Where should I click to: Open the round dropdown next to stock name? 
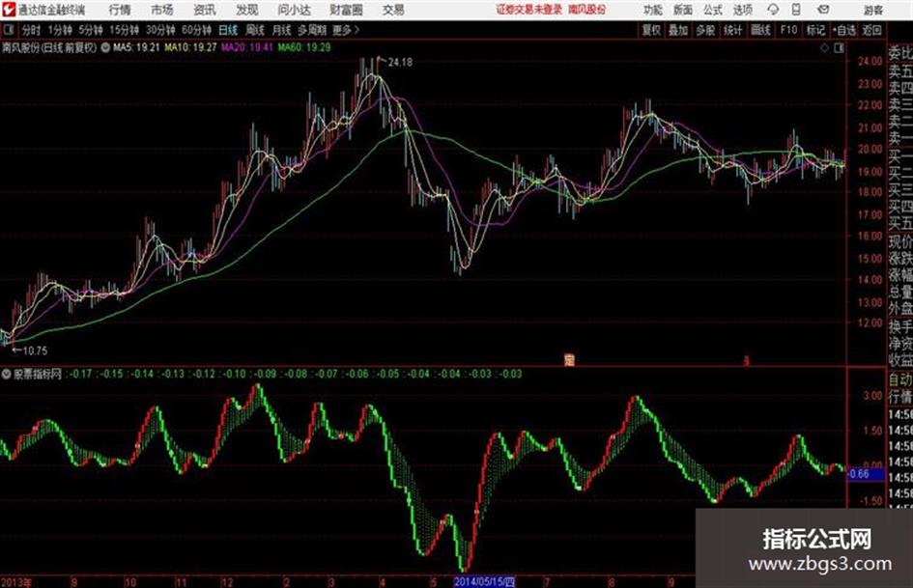click(x=105, y=47)
